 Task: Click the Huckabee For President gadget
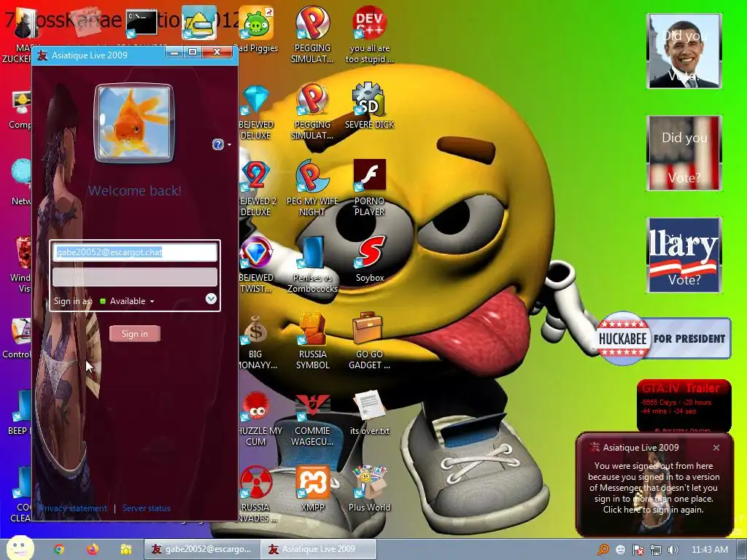tap(664, 338)
